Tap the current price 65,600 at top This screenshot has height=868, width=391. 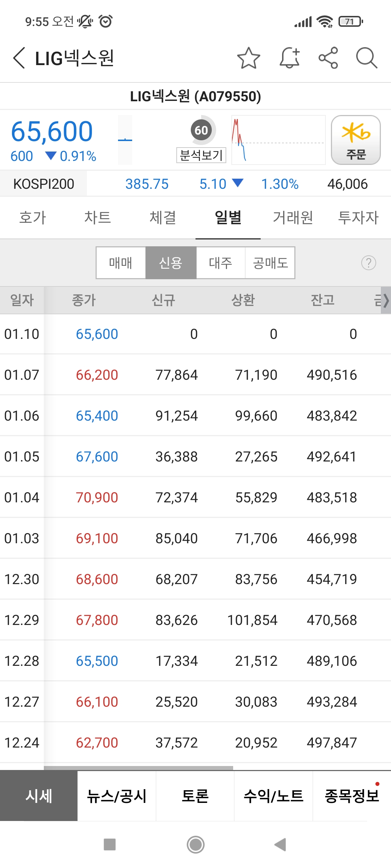point(52,131)
